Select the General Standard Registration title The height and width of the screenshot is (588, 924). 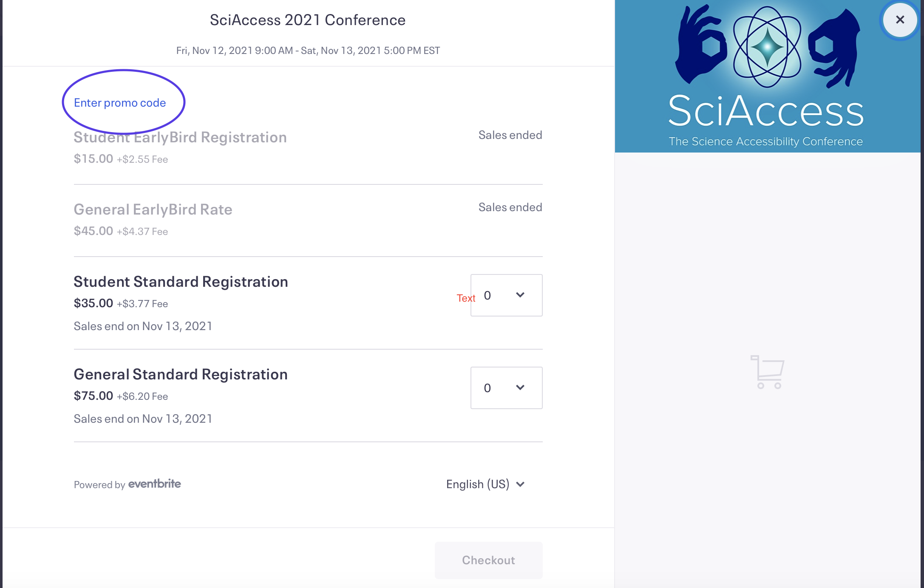coord(181,374)
